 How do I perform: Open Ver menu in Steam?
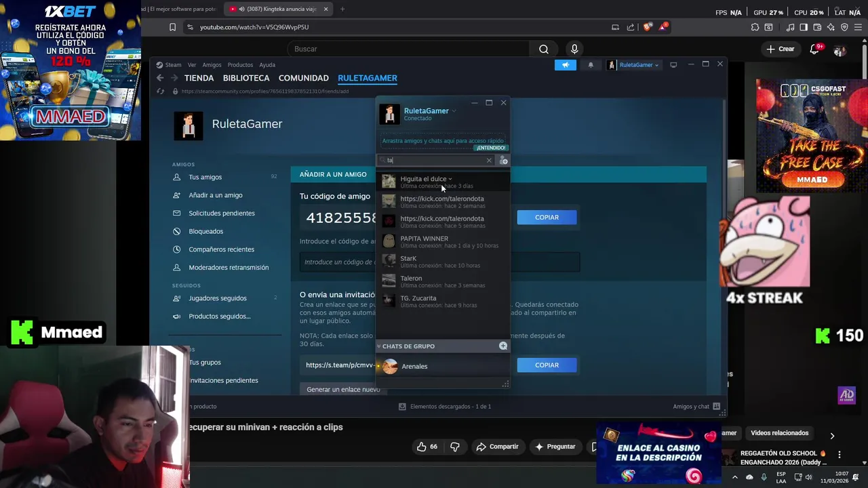192,65
